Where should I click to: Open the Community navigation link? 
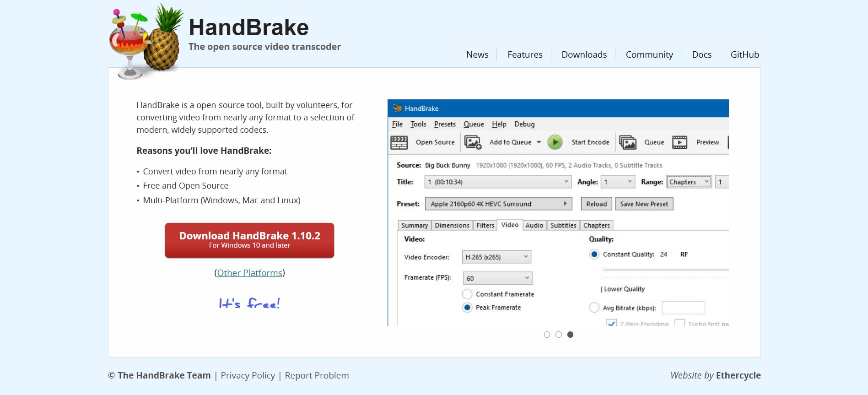click(x=649, y=54)
